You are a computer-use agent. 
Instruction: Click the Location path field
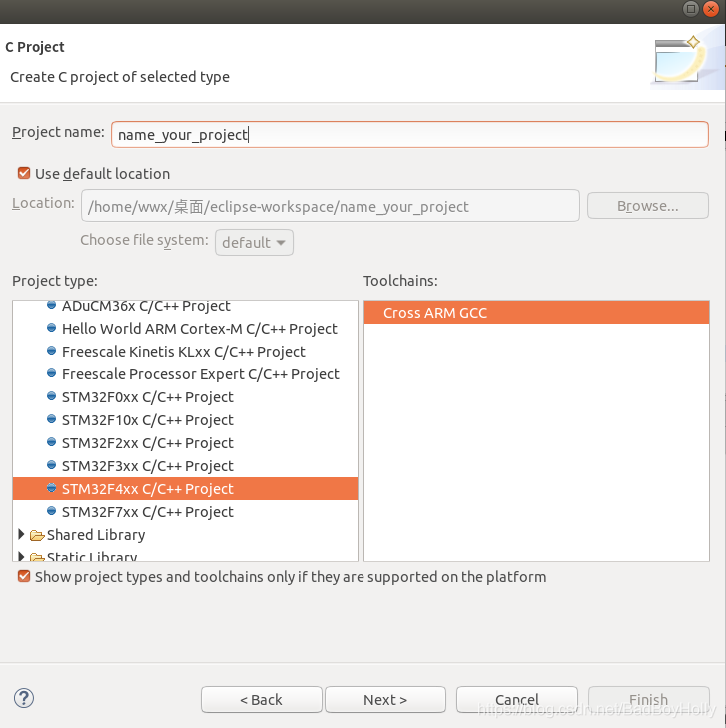[x=331, y=205]
